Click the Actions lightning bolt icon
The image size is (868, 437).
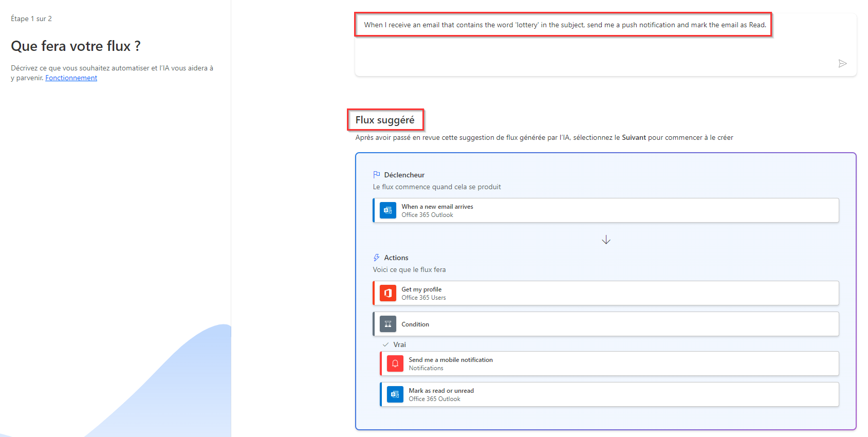coord(377,258)
